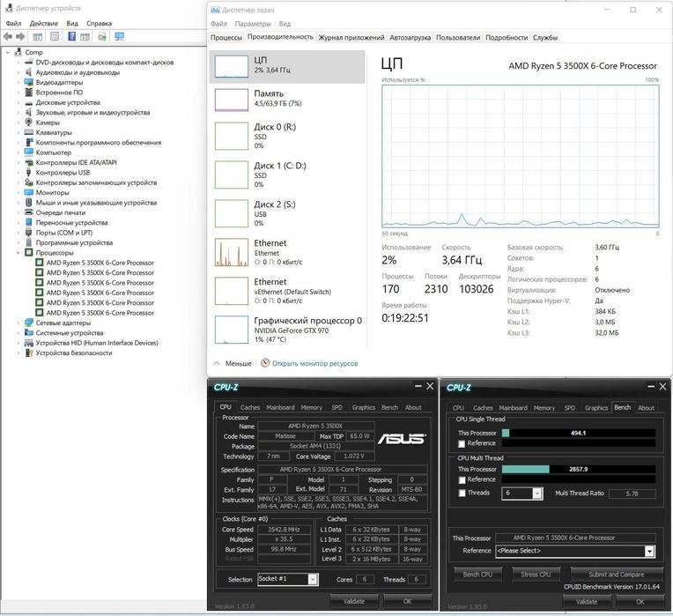
Task: Select Память in performance sidebar
Action: coord(286,100)
